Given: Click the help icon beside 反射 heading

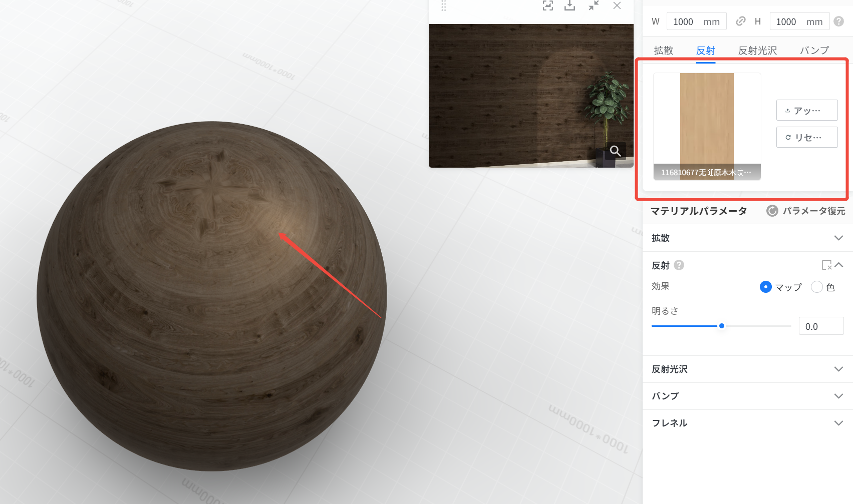Looking at the screenshot, I should point(679,265).
